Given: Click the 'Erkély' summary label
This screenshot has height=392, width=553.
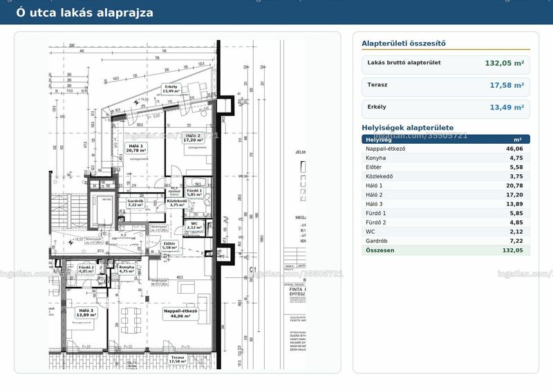Looking at the screenshot, I should (x=377, y=107).
